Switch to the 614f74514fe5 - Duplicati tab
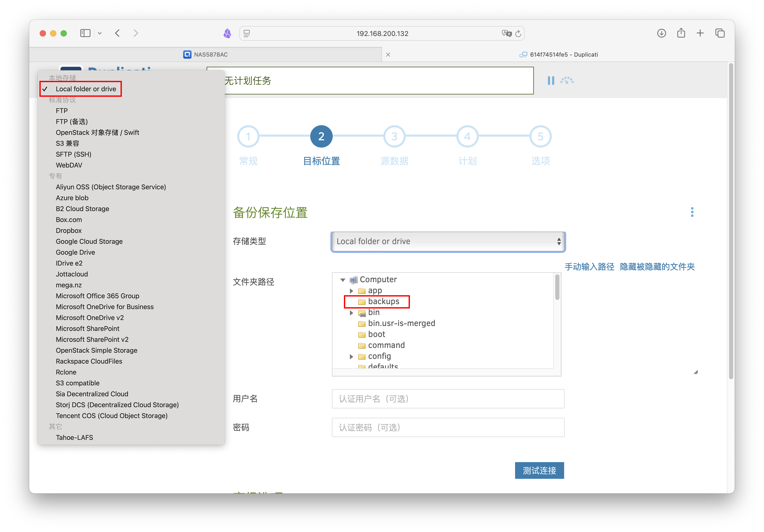 point(559,55)
